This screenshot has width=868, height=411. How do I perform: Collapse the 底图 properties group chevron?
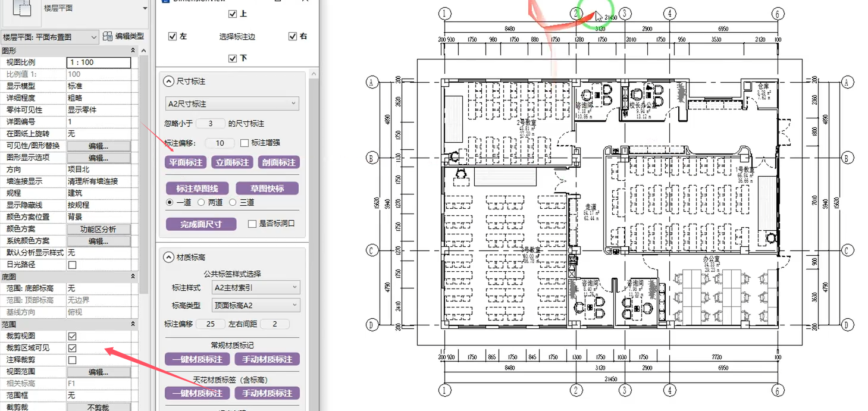coord(133,277)
